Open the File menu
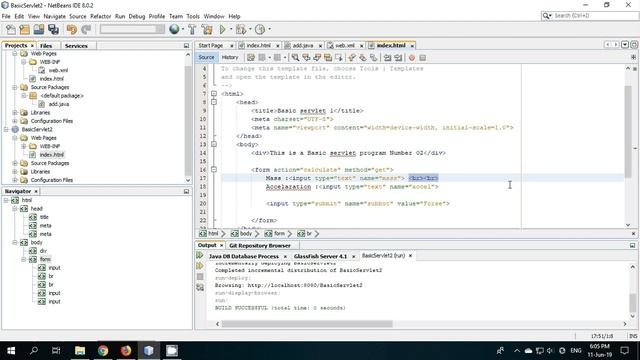This screenshot has height=360, width=640. pyautogui.click(x=6, y=16)
